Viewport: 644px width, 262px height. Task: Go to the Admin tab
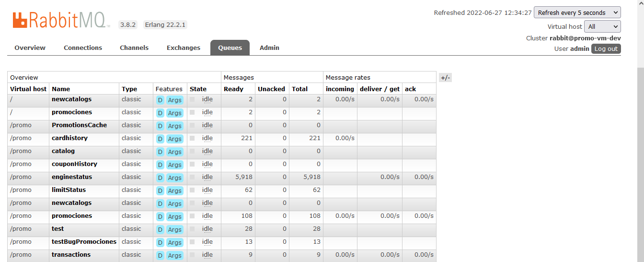269,48
